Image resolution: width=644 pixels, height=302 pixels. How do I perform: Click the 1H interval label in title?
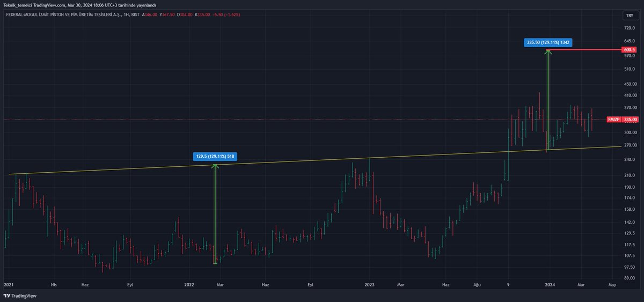pyautogui.click(x=125, y=14)
